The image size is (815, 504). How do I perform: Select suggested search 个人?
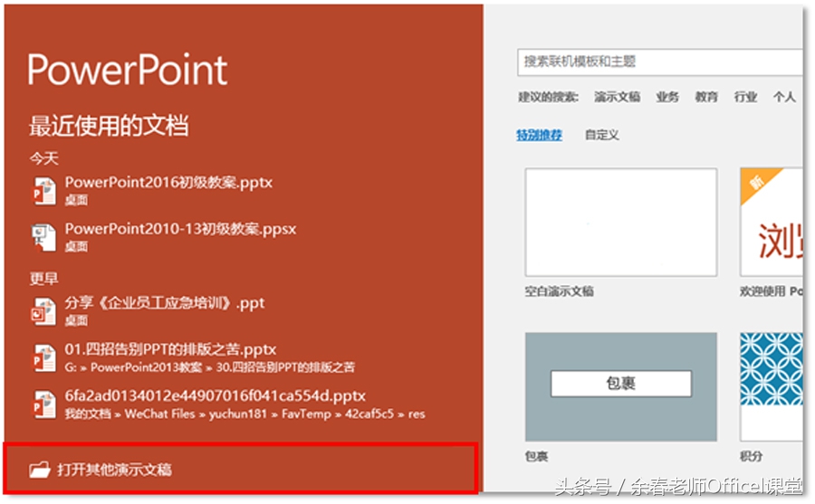click(784, 97)
